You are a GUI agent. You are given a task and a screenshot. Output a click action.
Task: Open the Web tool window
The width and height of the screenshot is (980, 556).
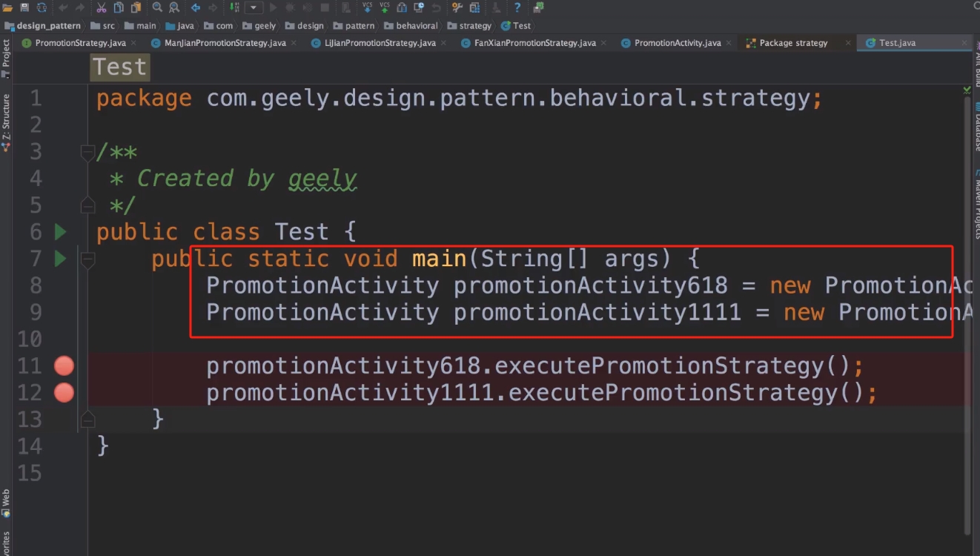click(6, 502)
